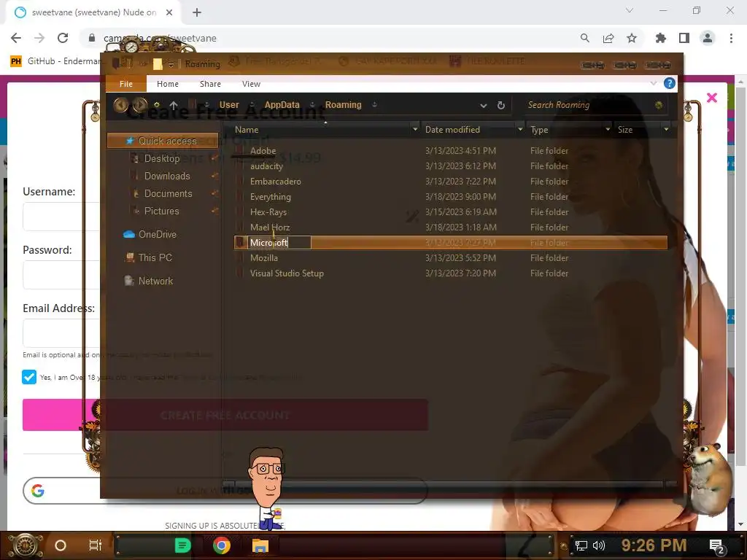Viewport: 747px width, 560px height.
Task: Open Task View from the taskbar
Action: click(96, 545)
